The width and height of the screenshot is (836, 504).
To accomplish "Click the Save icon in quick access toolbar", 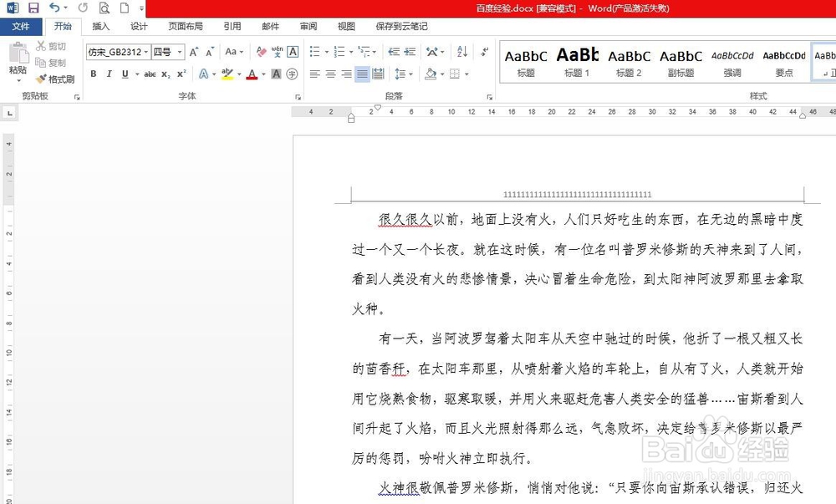I will [x=33, y=8].
